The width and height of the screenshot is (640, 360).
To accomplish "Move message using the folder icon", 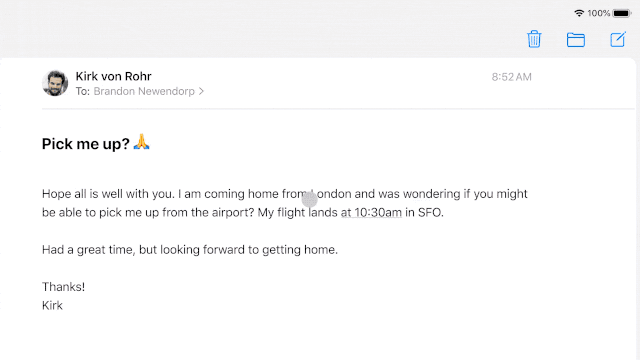I will pyautogui.click(x=576, y=40).
